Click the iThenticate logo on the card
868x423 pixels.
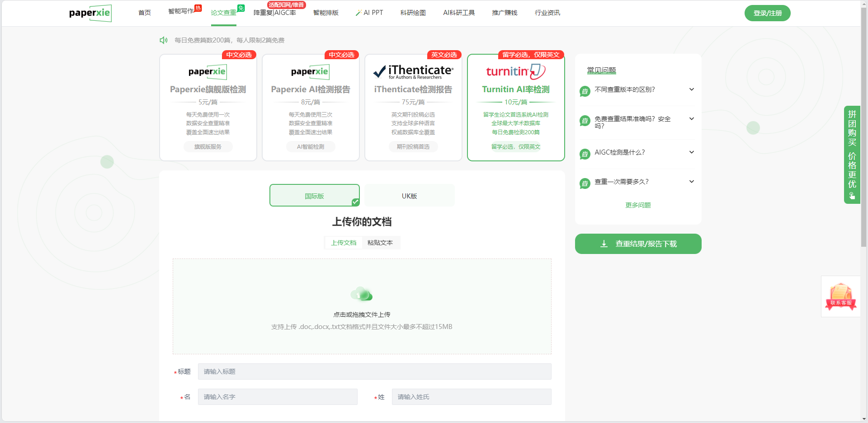click(x=413, y=71)
